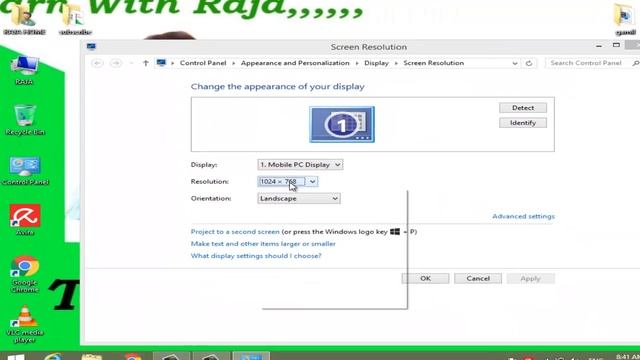Open the RAJA computer desktop icon
The height and width of the screenshot is (360, 640).
coord(24,70)
